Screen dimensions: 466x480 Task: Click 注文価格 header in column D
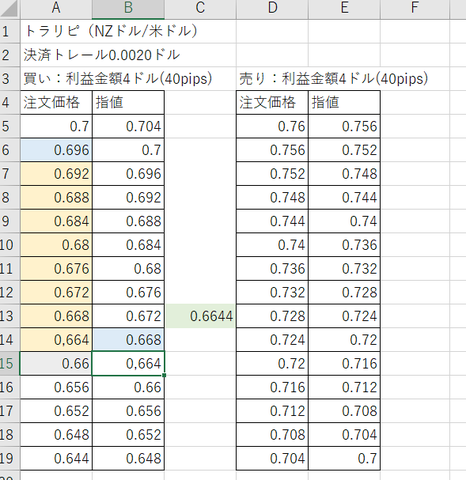click(x=272, y=103)
